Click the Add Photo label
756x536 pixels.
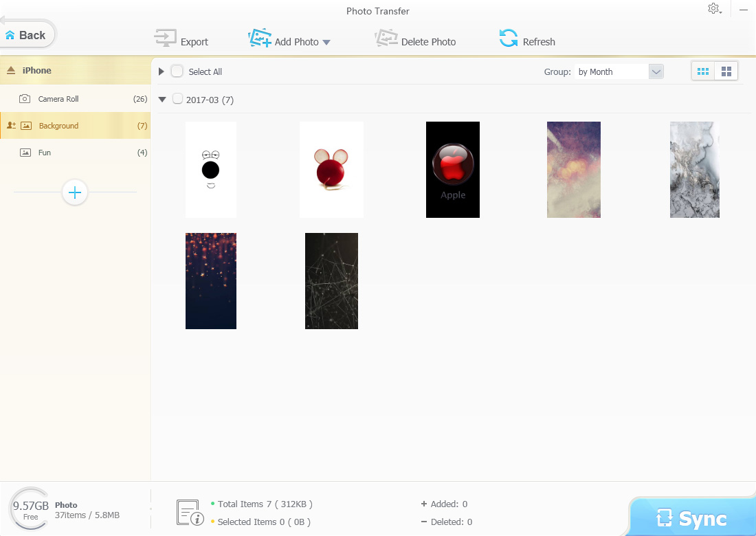(296, 42)
